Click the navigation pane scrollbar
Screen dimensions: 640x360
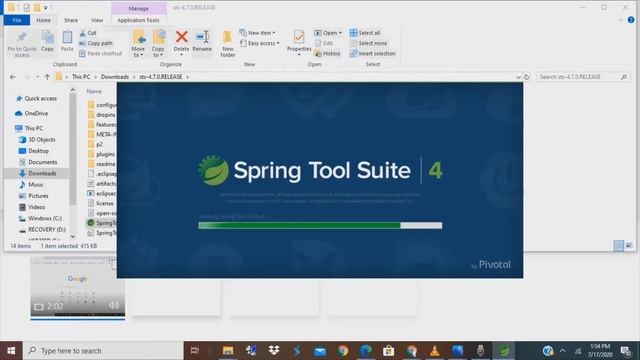[x=73, y=149]
